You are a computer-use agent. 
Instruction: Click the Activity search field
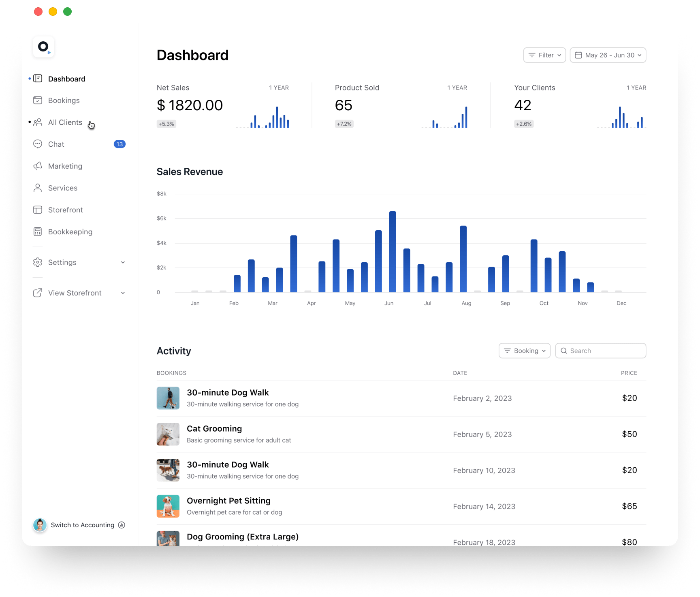pos(600,351)
